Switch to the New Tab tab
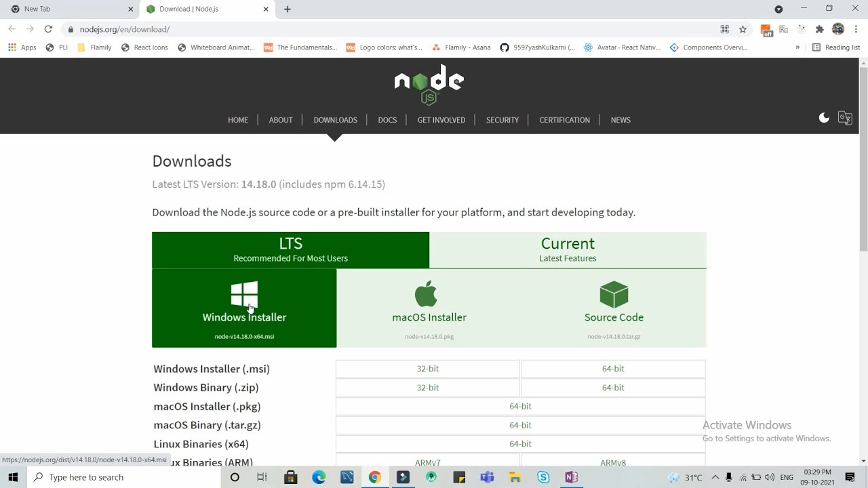This screenshot has height=488, width=868. point(70,9)
